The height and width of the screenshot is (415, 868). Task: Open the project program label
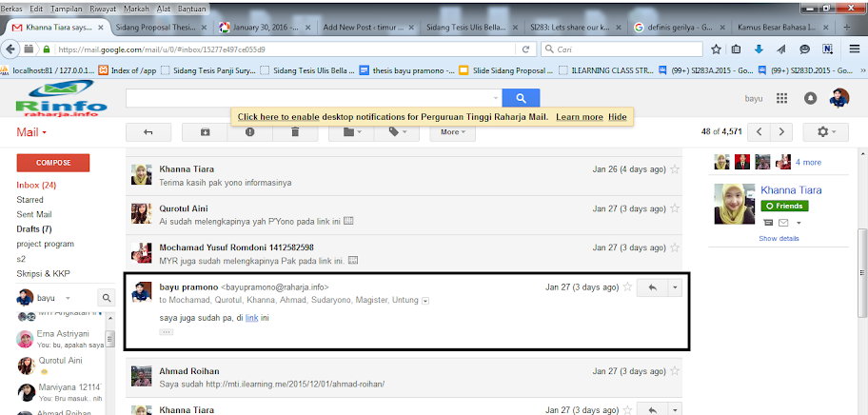[x=46, y=244]
